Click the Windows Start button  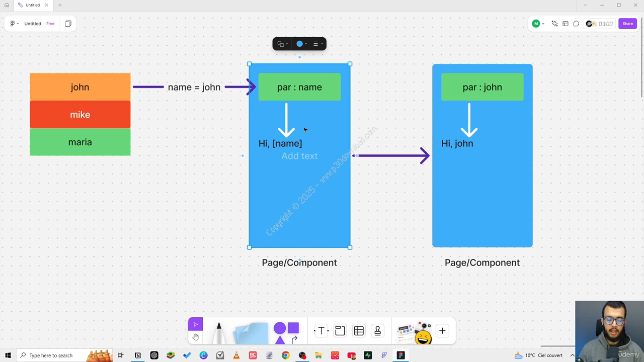[8, 355]
